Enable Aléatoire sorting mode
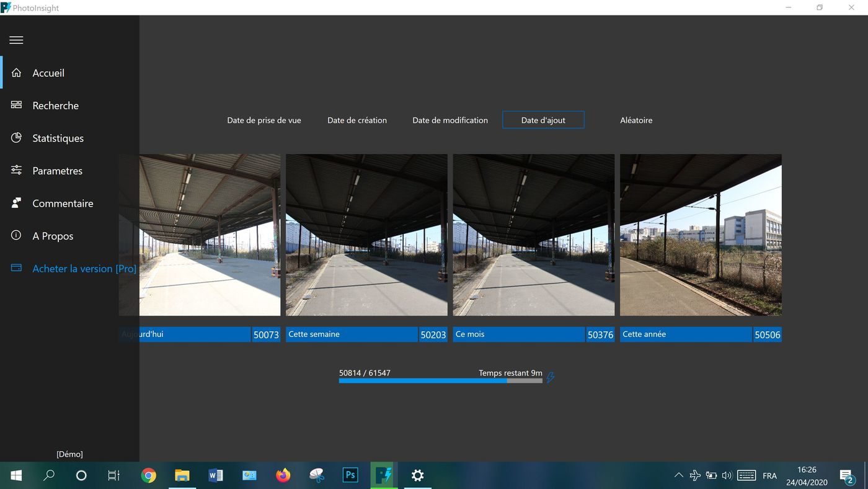Viewport: 868px width, 489px height. coord(636,120)
